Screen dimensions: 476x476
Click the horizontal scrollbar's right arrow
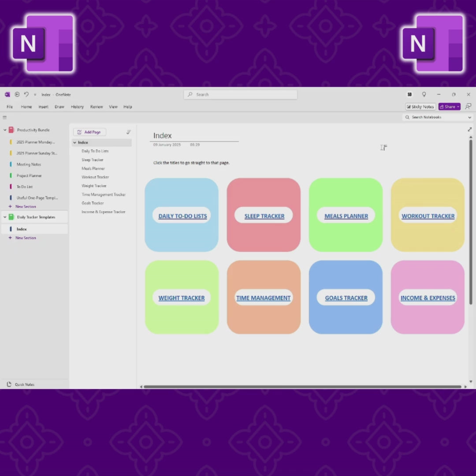click(x=466, y=387)
